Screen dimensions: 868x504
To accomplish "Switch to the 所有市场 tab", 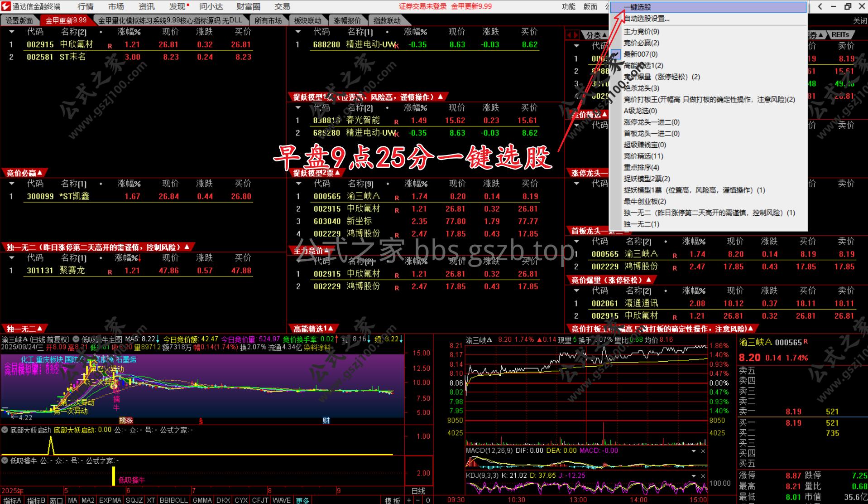I will tap(268, 20).
